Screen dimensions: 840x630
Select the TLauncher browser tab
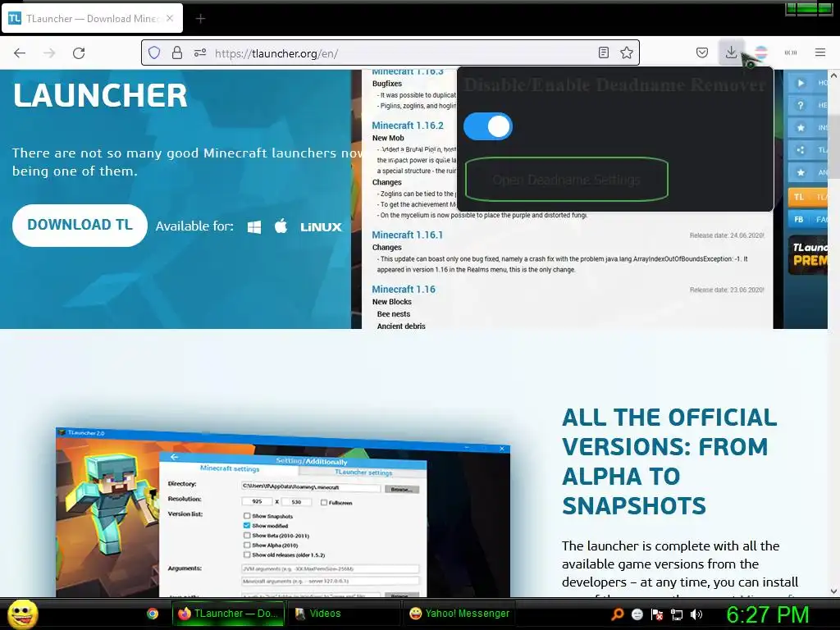(92, 19)
